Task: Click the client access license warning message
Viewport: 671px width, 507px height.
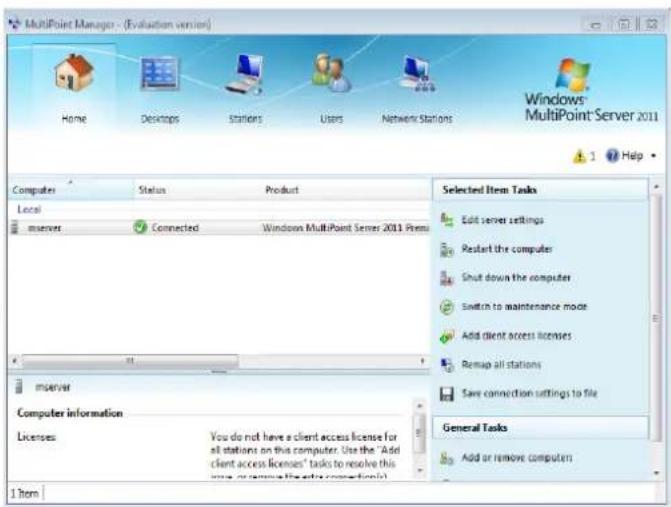Action: click(x=305, y=456)
